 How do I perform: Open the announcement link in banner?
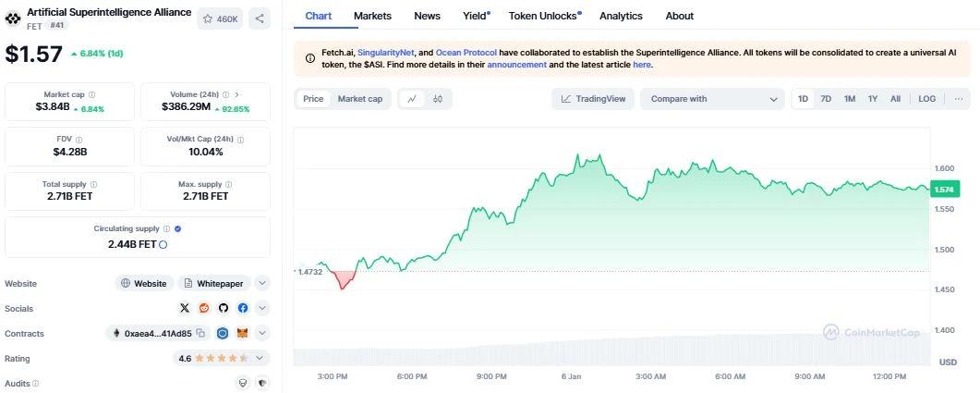click(x=517, y=65)
